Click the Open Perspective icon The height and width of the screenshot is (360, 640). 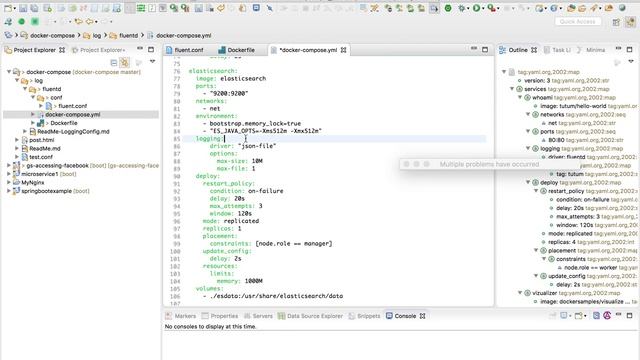coord(616,22)
